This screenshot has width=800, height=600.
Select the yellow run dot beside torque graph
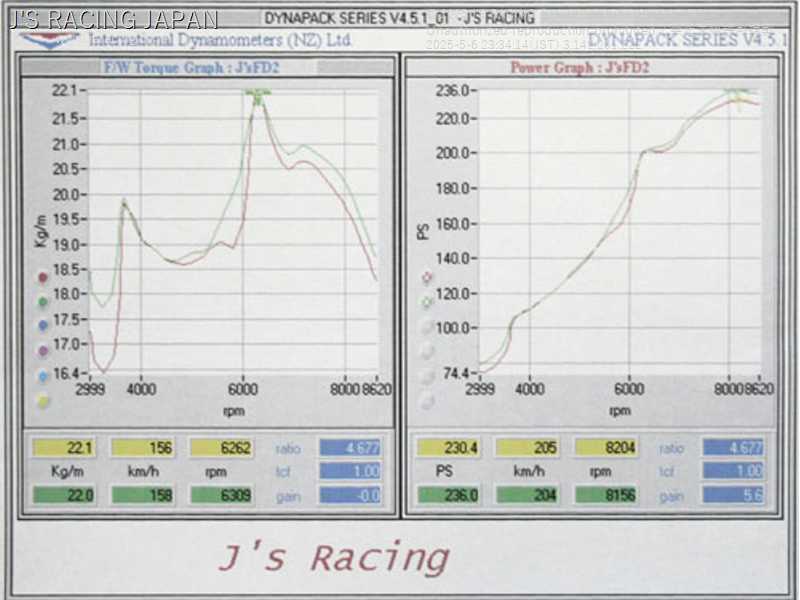pos(42,401)
